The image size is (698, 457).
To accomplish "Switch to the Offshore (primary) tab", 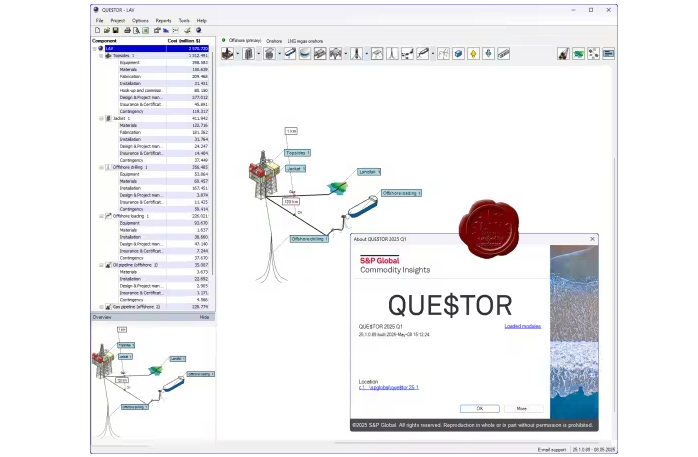I will click(x=245, y=40).
